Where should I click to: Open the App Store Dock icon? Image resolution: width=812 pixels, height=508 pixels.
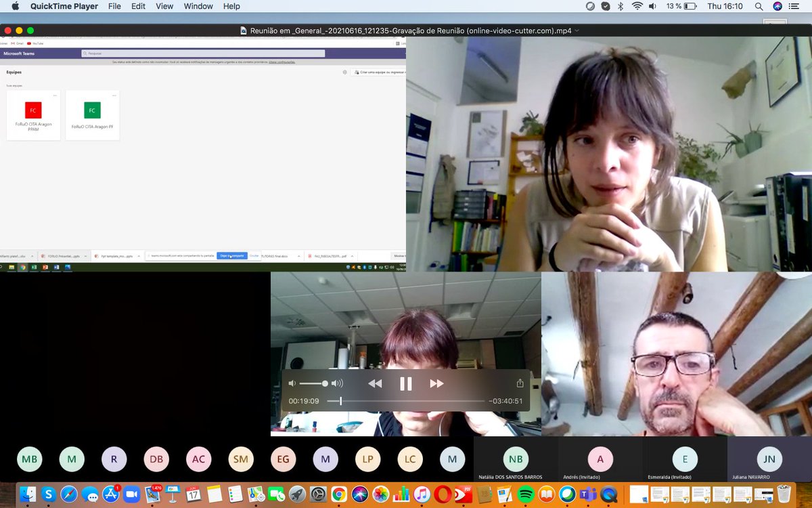pos(110,494)
